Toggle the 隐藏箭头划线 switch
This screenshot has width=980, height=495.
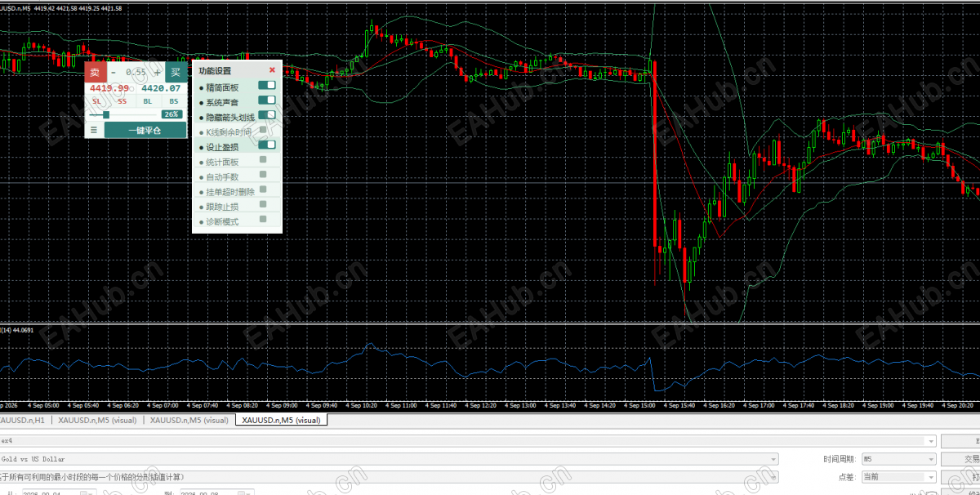tap(267, 115)
